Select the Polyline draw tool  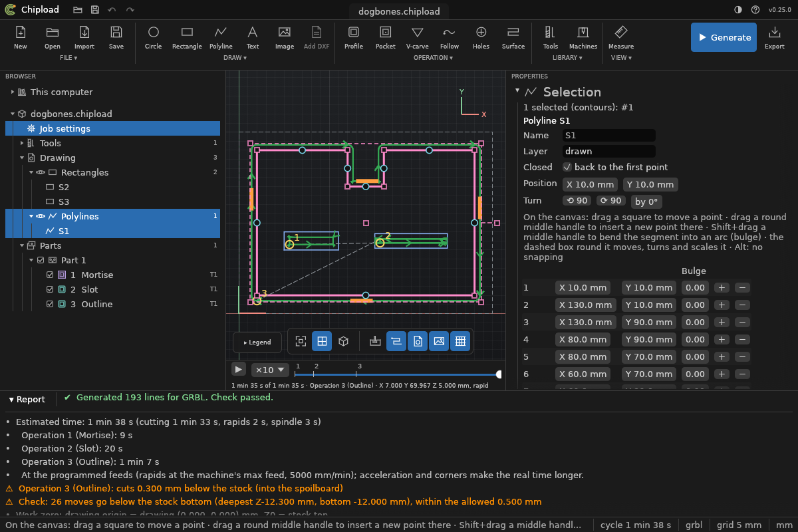221,37
